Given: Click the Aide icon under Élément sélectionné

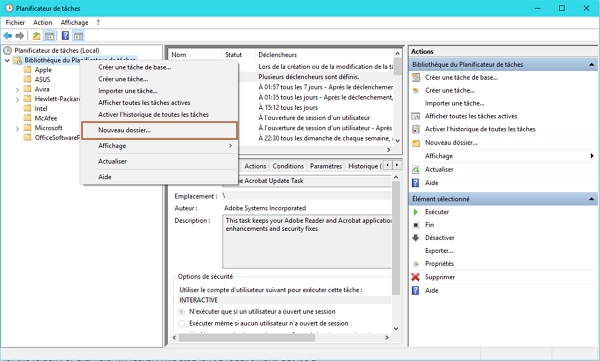Looking at the screenshot, I should pos(416,291).
